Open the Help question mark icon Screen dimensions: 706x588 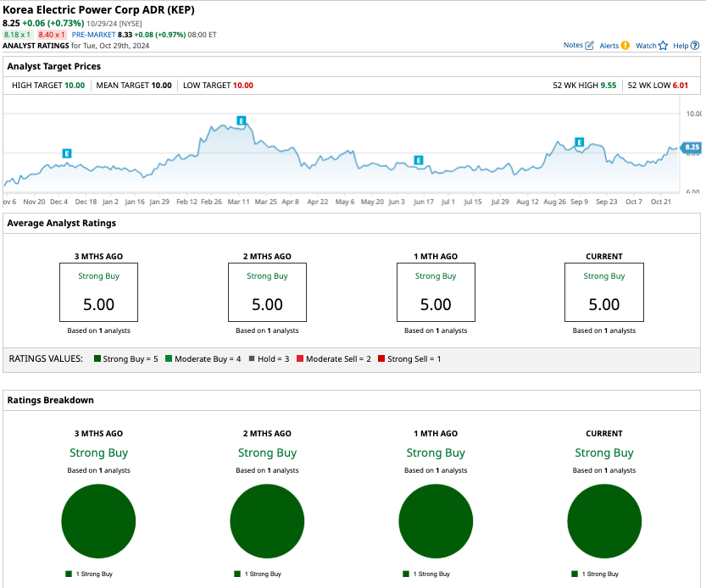coord(695,46)
